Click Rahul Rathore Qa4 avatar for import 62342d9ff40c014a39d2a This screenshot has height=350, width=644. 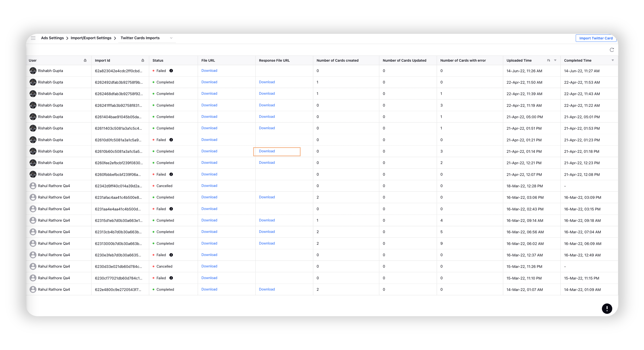(x=33, y=186)
